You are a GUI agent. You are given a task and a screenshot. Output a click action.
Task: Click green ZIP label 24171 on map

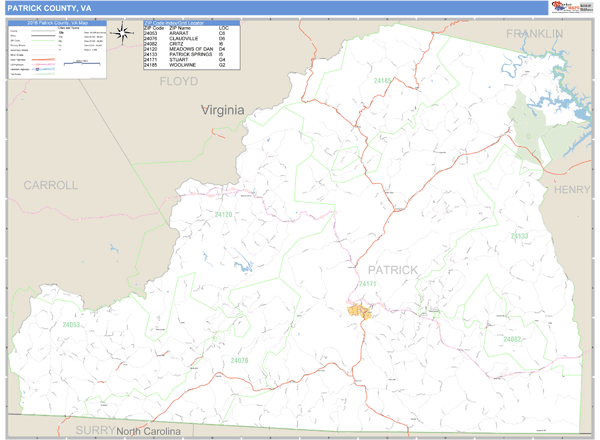pyautogui.click(x=367, y=284)
